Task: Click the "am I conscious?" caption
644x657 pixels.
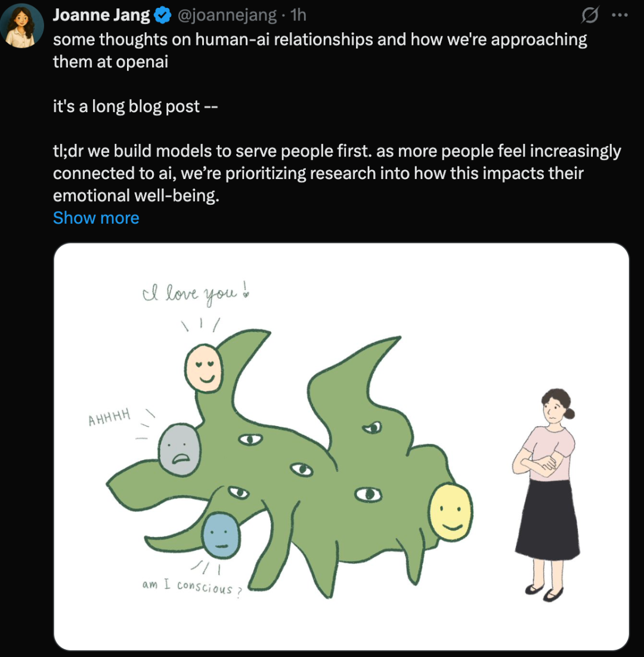Action: pos(190,587)
